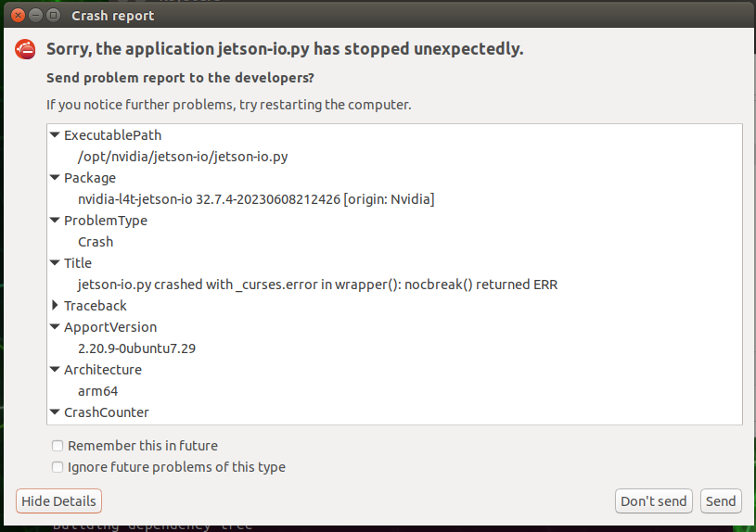Expand the Traceback section

[55, 306]
